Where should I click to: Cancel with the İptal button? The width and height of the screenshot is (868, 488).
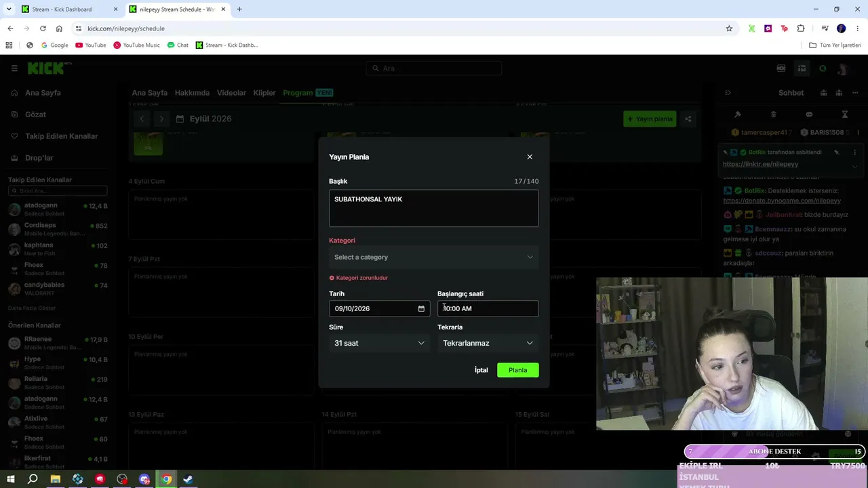[481, 370]
